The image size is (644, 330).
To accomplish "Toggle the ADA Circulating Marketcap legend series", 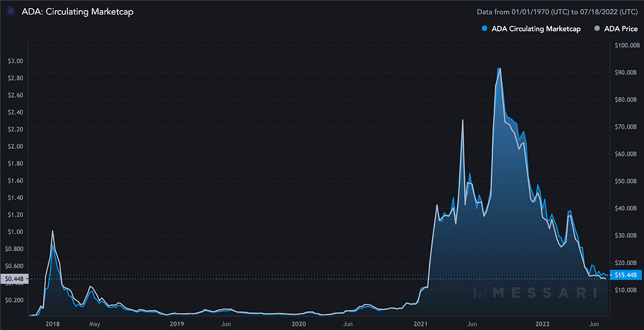I will [531, 29].
